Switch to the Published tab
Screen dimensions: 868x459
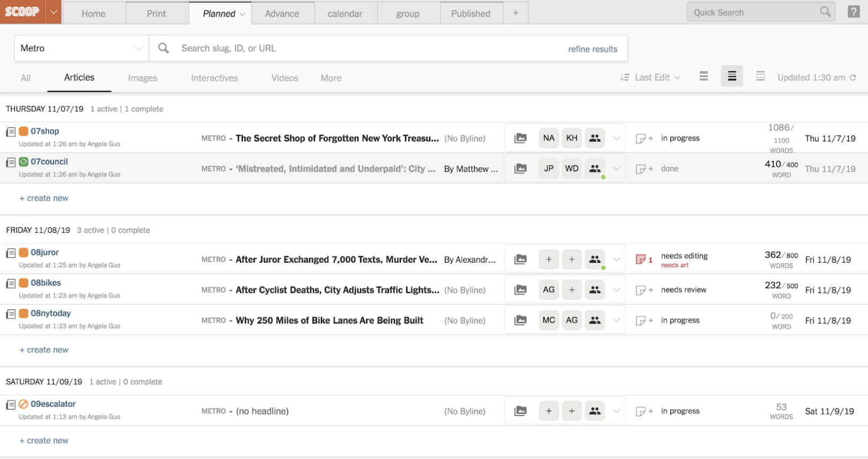470,13
